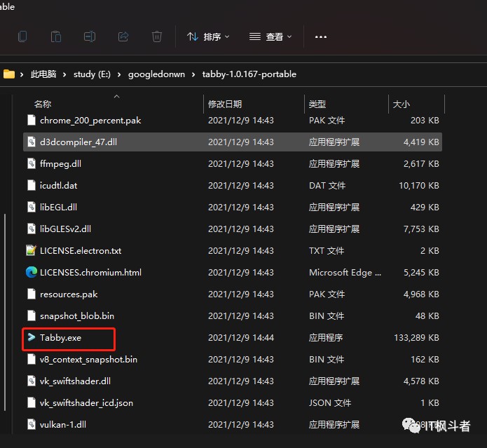487x448 pixels.
Task: Click DLL icon beside ffmpeg.dll
Action: [x=32, y=163]
